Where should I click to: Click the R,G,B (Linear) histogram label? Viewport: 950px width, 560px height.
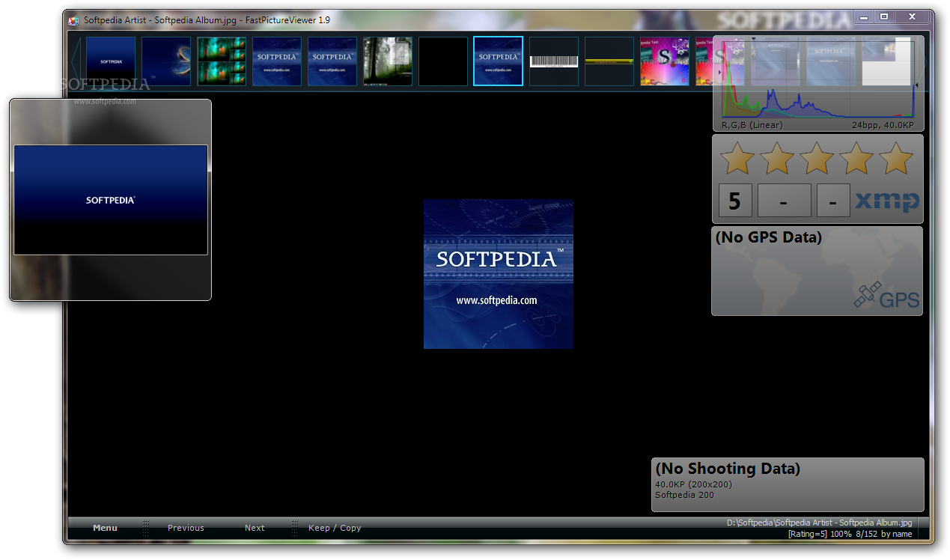click(x=752, y=125)
